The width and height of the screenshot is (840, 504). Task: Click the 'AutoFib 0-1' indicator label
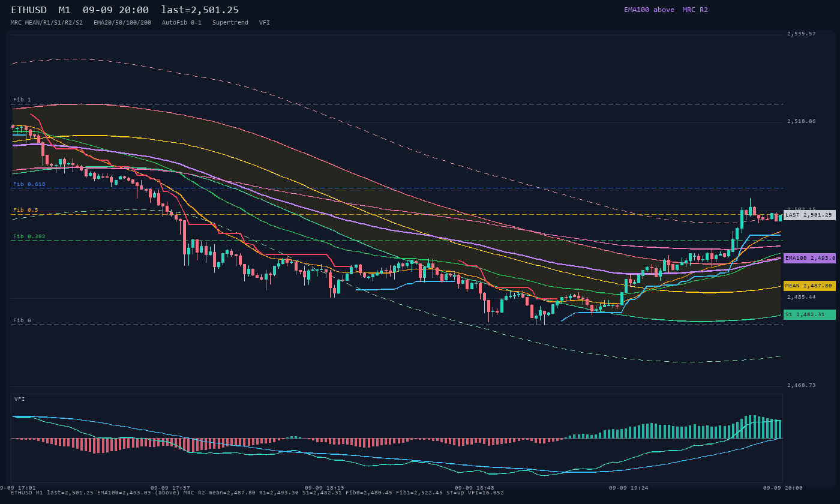point(182,22)
